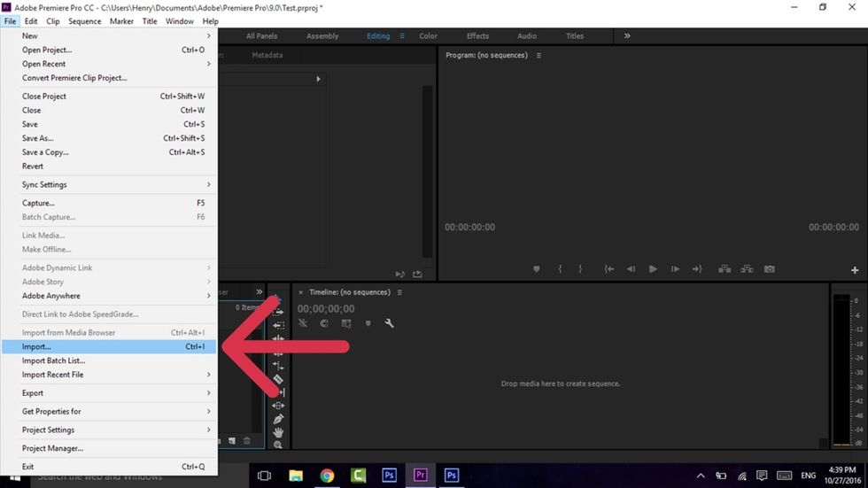This screenshot has width=868, height=488.
Task: Click the Lift button in Program monitor
Action: 725,269
